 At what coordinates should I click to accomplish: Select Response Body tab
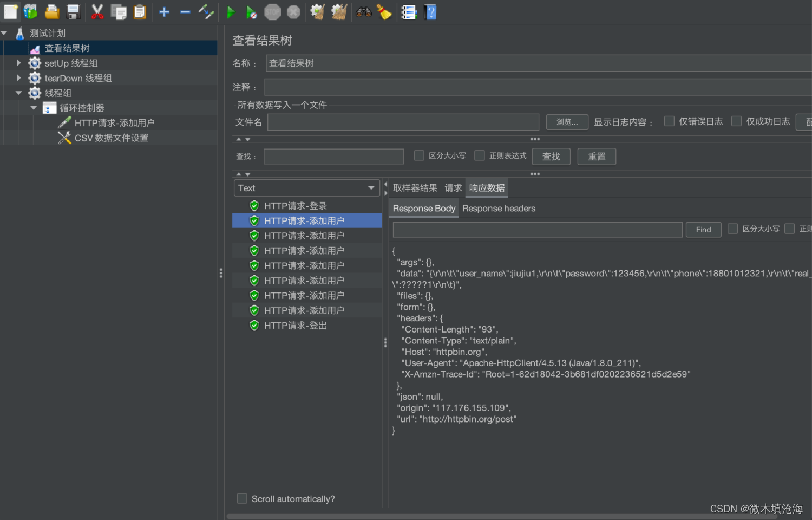(424, 209)
